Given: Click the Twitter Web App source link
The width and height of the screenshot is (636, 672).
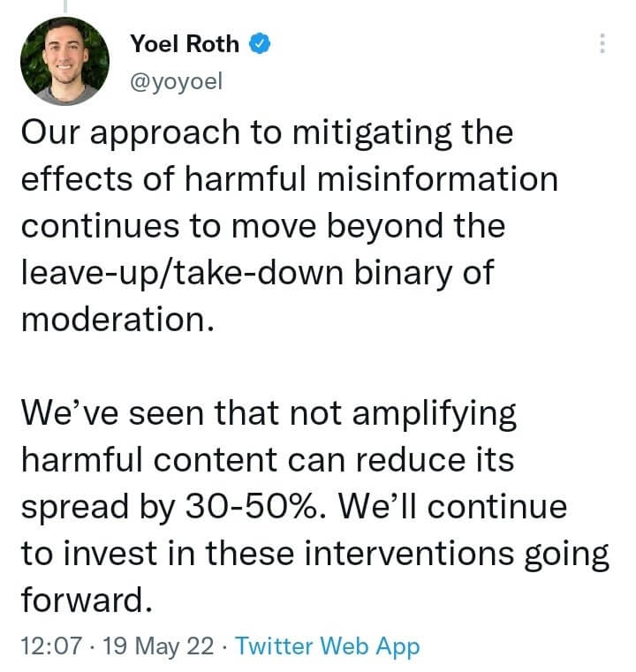Looking at the screenshot, I should click(328, 646).
